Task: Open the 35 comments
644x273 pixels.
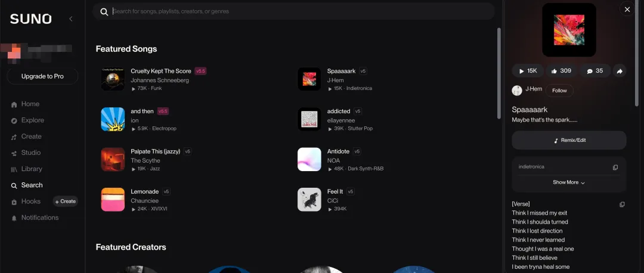Action: (595, 71)
